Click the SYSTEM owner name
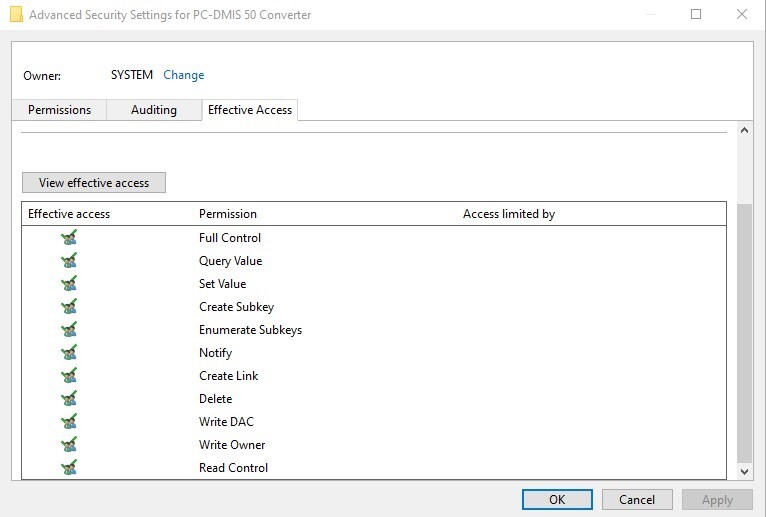 132,75
